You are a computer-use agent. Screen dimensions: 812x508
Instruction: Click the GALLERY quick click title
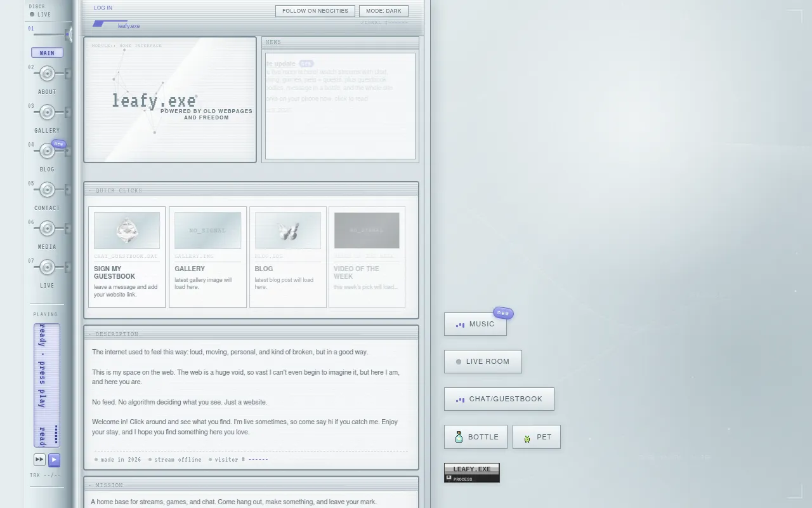click(x=190, y=269)
